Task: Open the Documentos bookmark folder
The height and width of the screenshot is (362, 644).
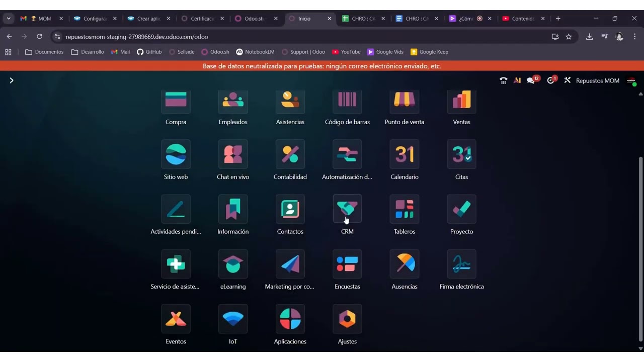Action: pyautogui.click(x=44, y=52)
